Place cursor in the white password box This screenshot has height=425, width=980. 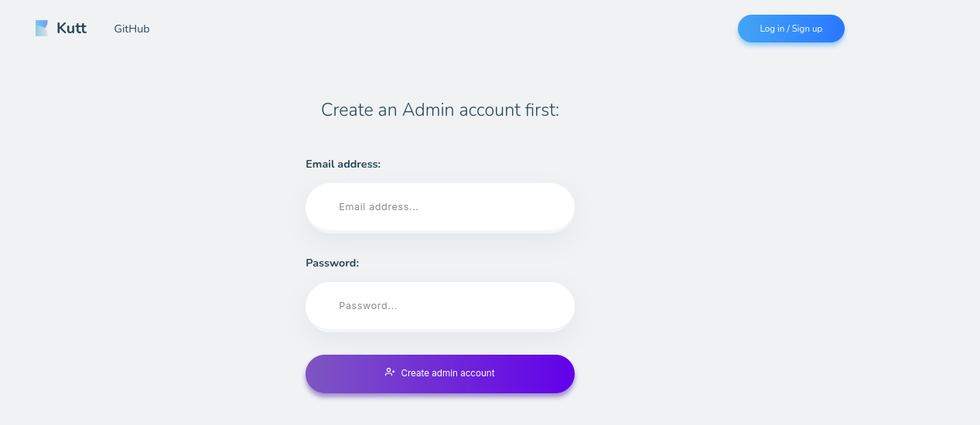[439, 306]
